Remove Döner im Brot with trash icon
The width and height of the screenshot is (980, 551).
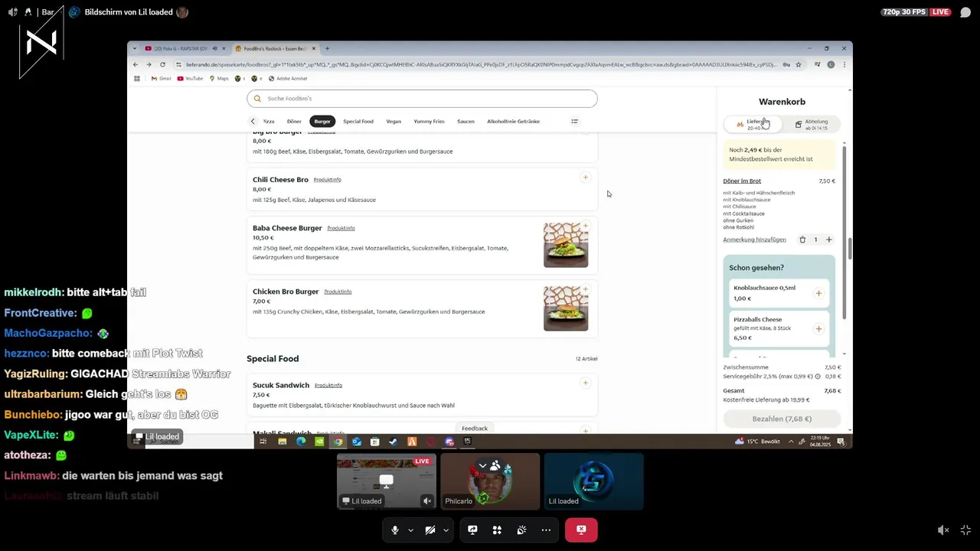coord(802,240)
